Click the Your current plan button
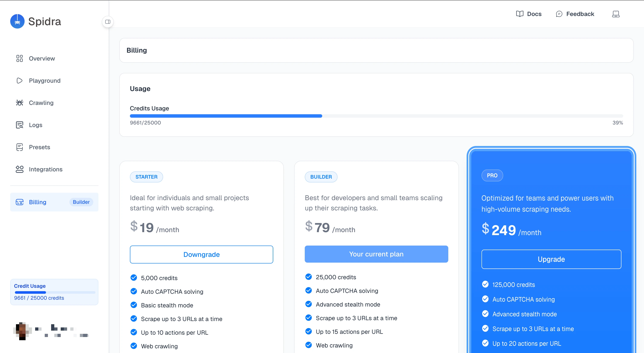644x353 pixels. 376,254
